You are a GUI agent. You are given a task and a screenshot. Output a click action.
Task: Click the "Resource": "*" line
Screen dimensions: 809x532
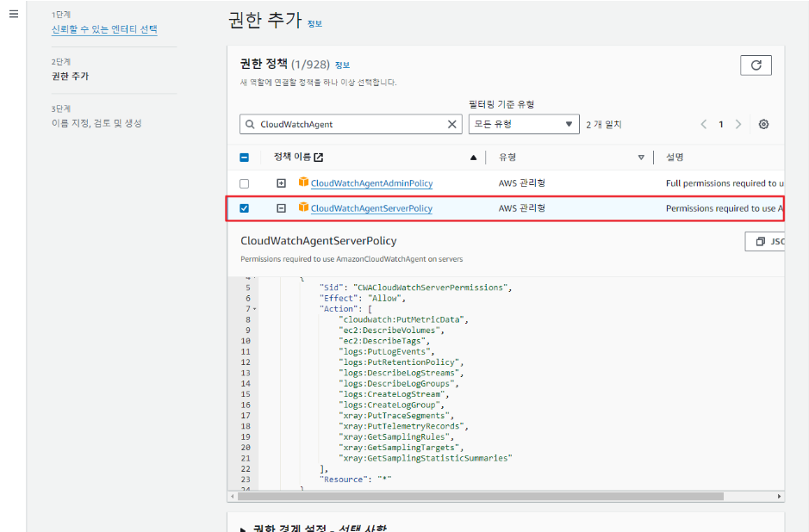356,479
